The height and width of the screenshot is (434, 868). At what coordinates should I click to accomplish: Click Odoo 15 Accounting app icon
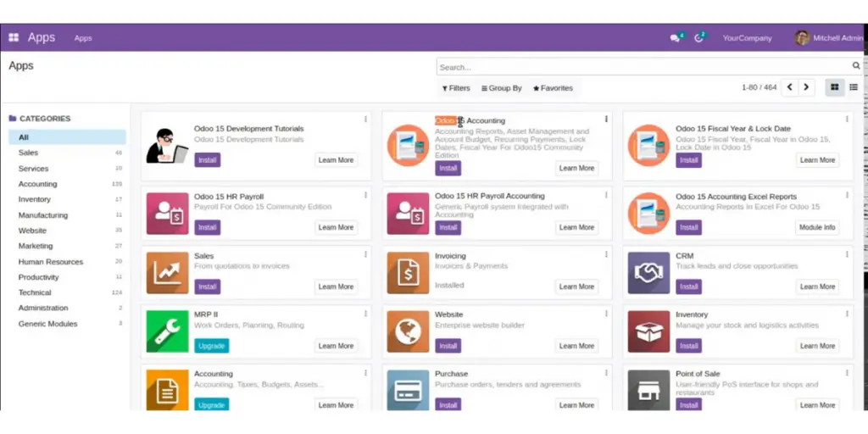(x=408, y=145)
